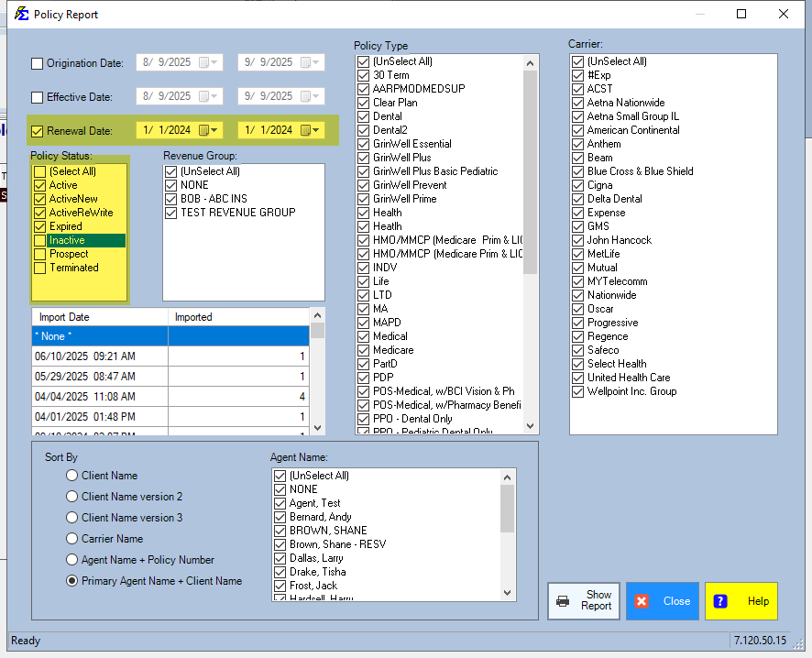Click the red X icon on Close button
The width and height of the screenshot is (812, 658).
[x=642, y=601]
